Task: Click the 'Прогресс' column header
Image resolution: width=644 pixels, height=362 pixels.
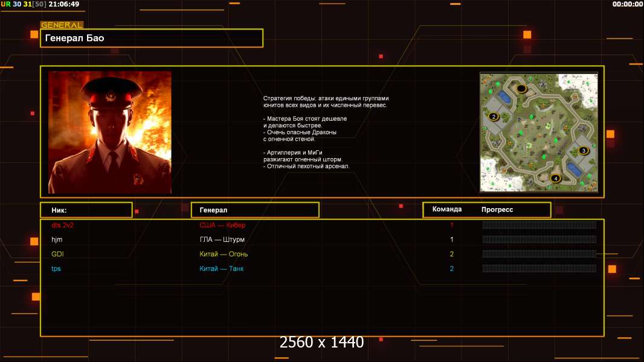Action: coord(497,209)
